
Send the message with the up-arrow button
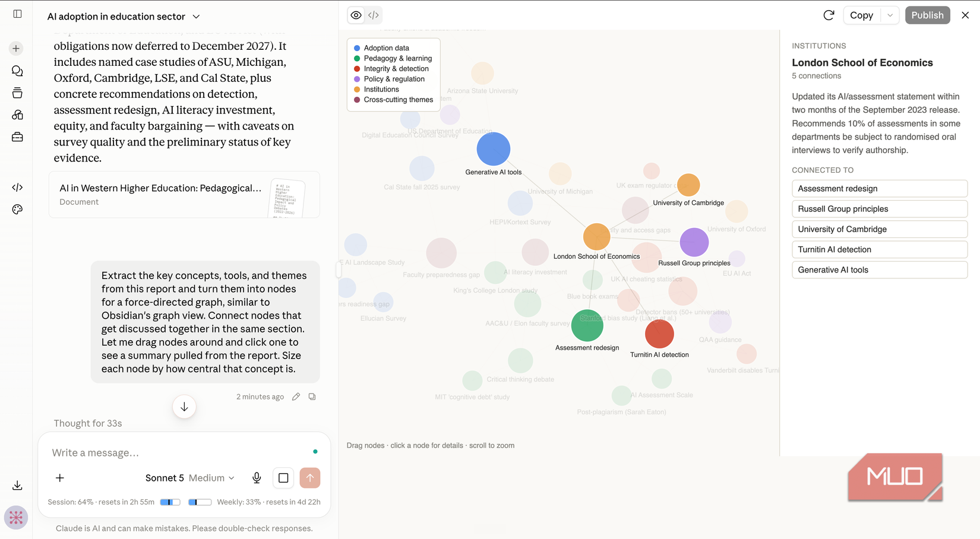point(310,478)
